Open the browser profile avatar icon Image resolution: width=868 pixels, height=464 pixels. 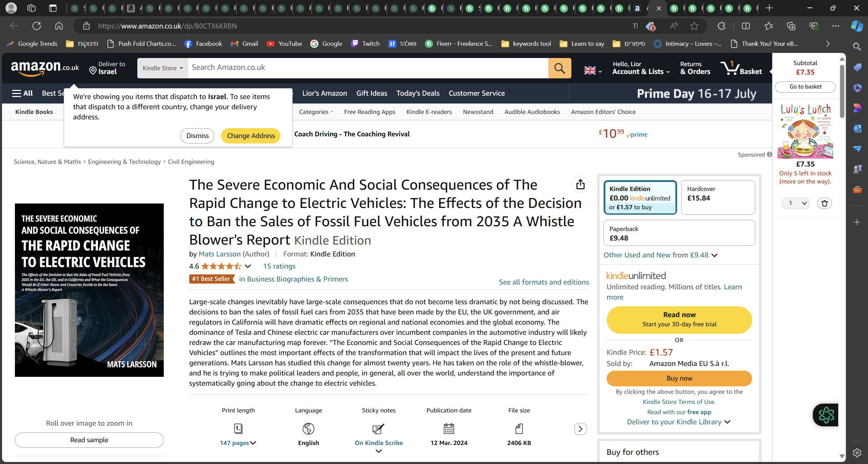point(11,8)
